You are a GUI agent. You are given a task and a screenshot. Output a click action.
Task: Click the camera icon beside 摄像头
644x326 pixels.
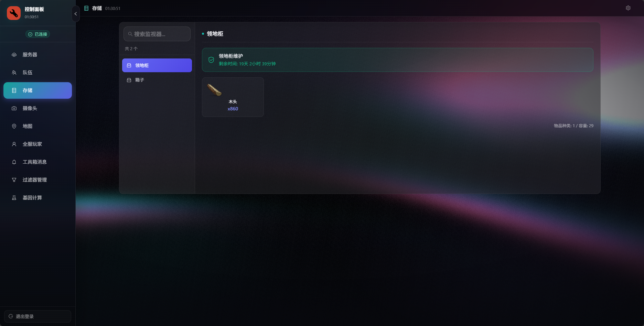point(14,108)
